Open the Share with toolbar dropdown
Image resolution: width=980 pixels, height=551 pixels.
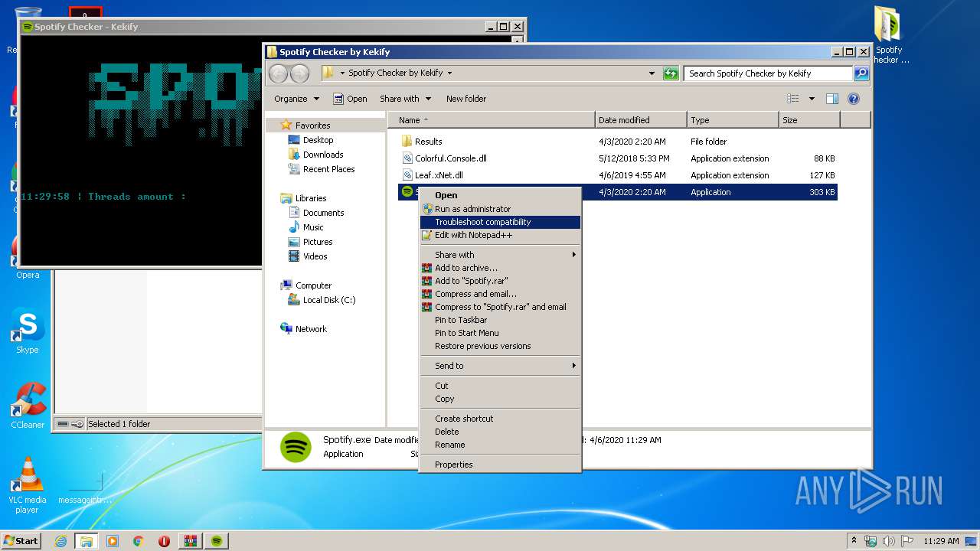pos(406,99)
